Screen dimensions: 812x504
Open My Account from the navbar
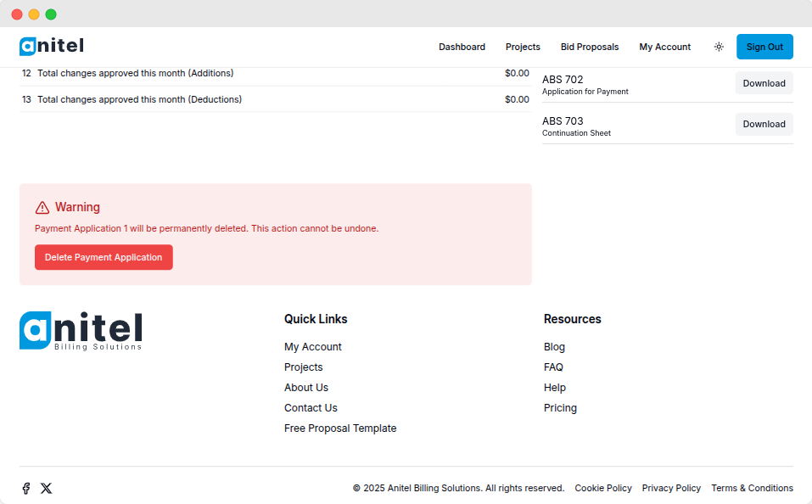pos(664,47)
